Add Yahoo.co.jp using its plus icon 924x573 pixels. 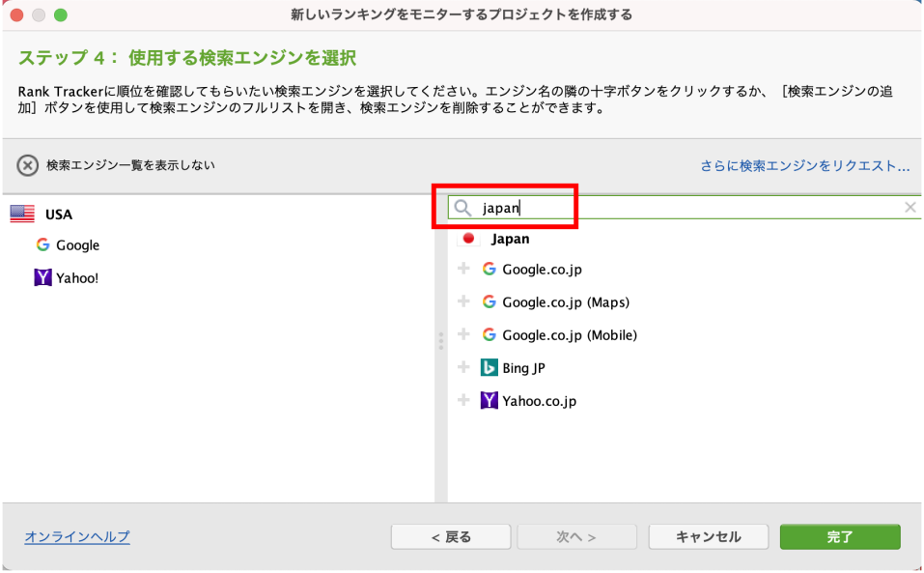pos(463,401)
